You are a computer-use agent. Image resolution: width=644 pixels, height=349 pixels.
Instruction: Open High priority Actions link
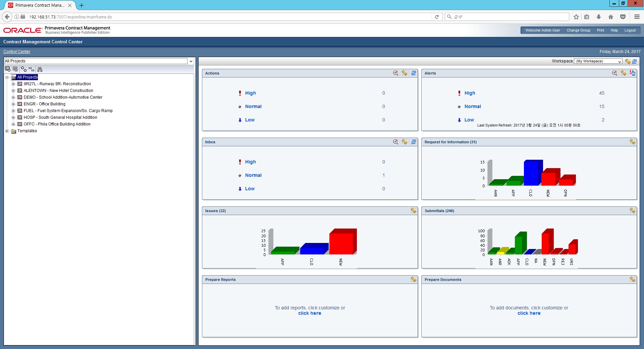(x=250, y=93)
